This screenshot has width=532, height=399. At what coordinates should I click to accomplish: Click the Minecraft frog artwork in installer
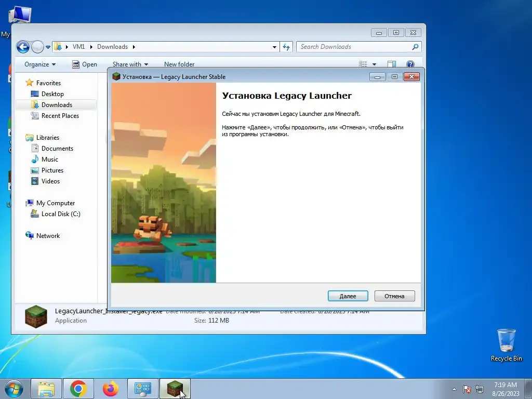(164, 182)
